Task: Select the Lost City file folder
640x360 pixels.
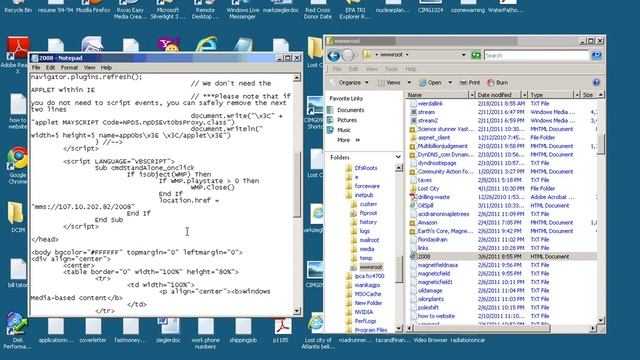Action: click(x=502, y=189)
